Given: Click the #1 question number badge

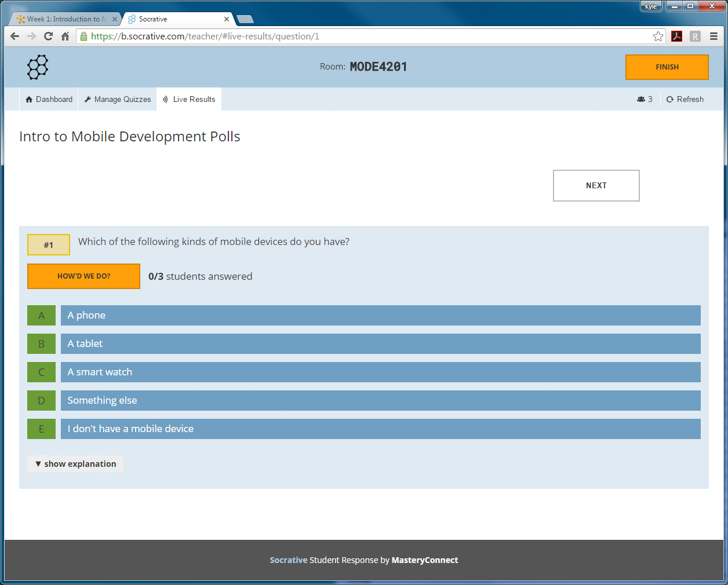Looking at the screenshot, I should coord(49,245).
